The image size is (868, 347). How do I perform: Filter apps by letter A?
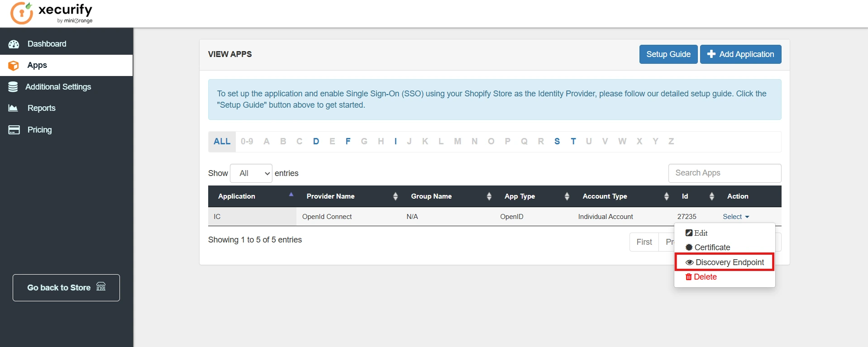[x=267, y=142]
